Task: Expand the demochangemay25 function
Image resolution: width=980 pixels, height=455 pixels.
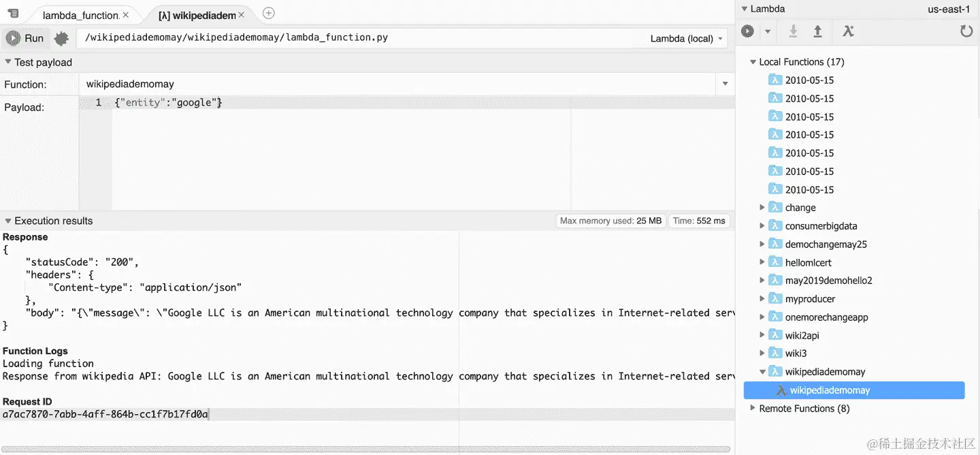Action: click(762, 244)
